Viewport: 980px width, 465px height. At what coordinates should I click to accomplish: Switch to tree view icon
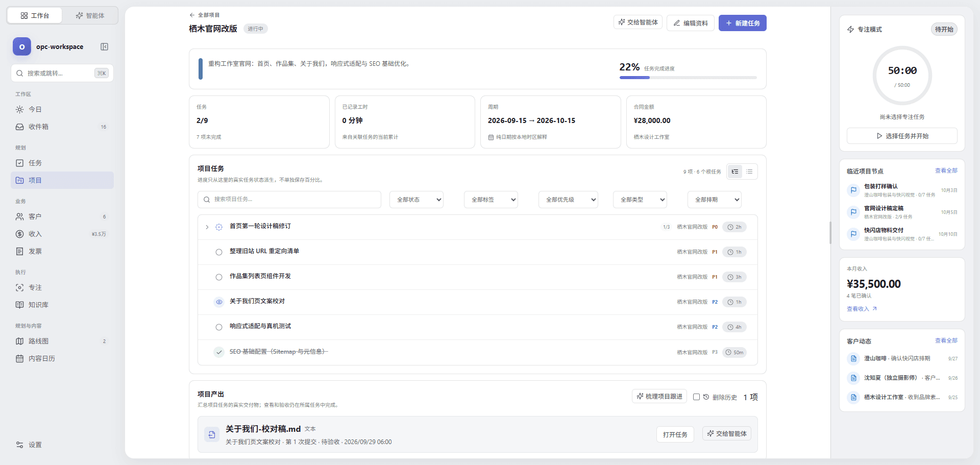(x=735, y=172)
